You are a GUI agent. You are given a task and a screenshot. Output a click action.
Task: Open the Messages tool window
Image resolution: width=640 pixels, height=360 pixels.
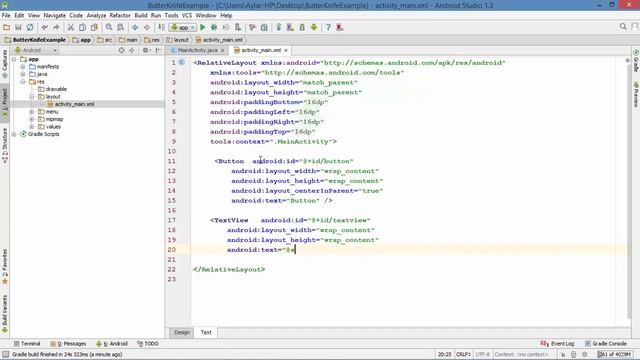click(x=68, y=344)
